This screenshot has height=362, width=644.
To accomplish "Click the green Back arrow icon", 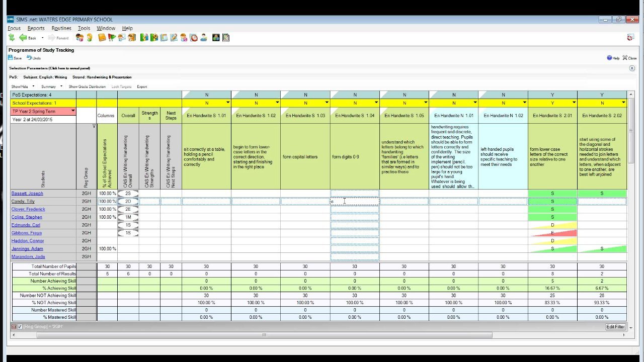I will point(23,38).
